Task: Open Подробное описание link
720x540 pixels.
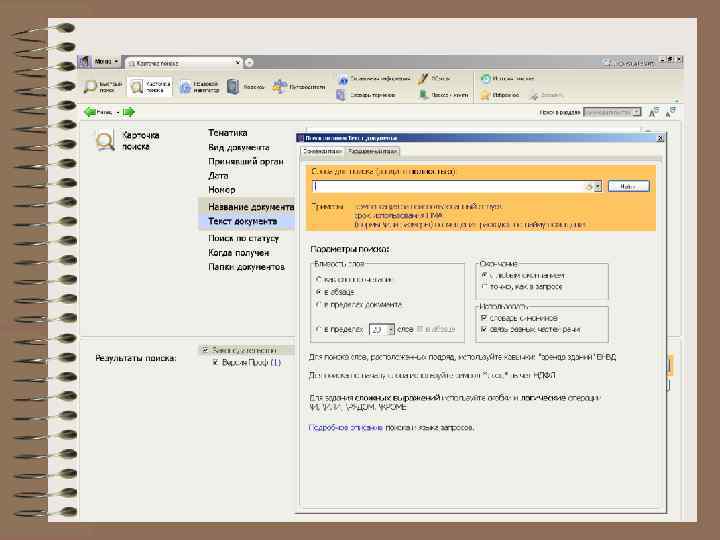Action: (346, 428)
